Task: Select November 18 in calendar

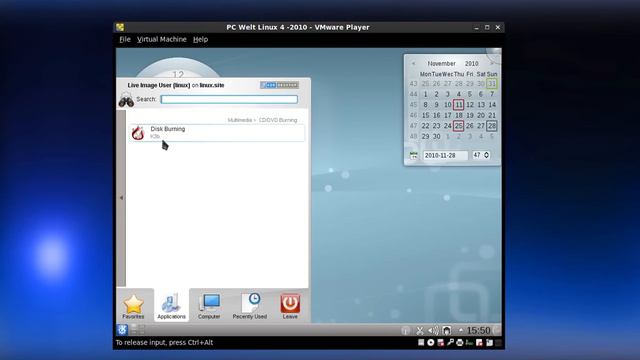Action: tap(458, 116)
